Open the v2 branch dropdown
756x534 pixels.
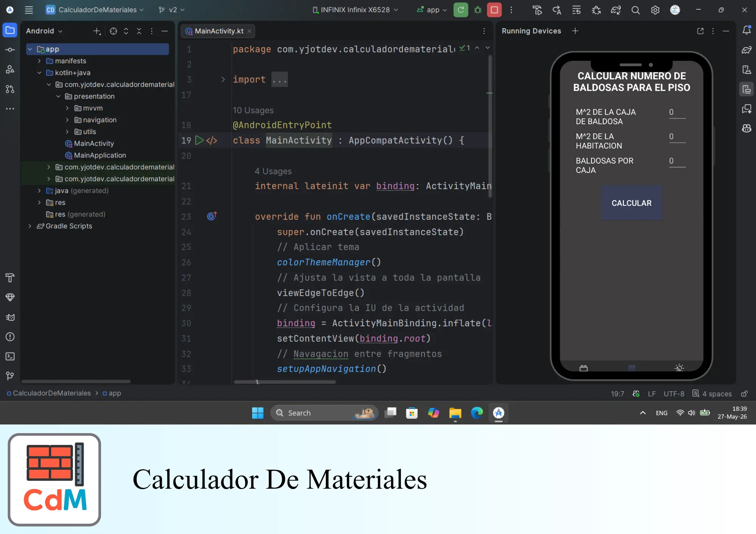coord(171,10)
